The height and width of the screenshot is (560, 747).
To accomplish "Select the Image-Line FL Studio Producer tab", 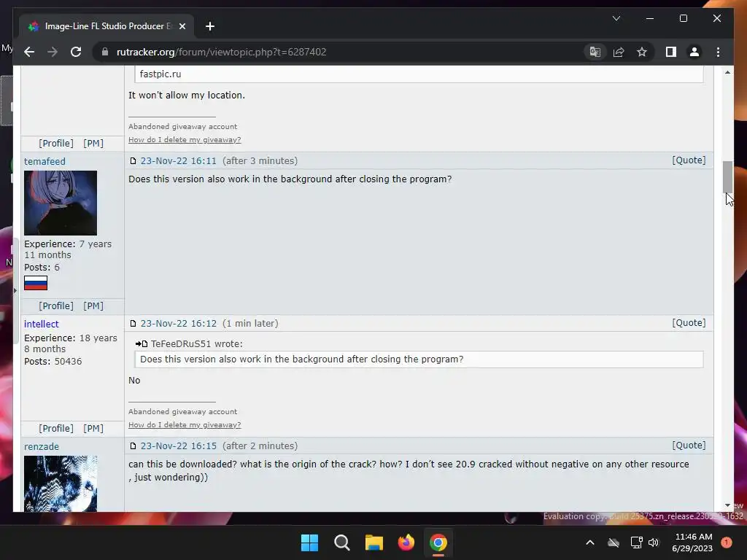I will [107, 26].
